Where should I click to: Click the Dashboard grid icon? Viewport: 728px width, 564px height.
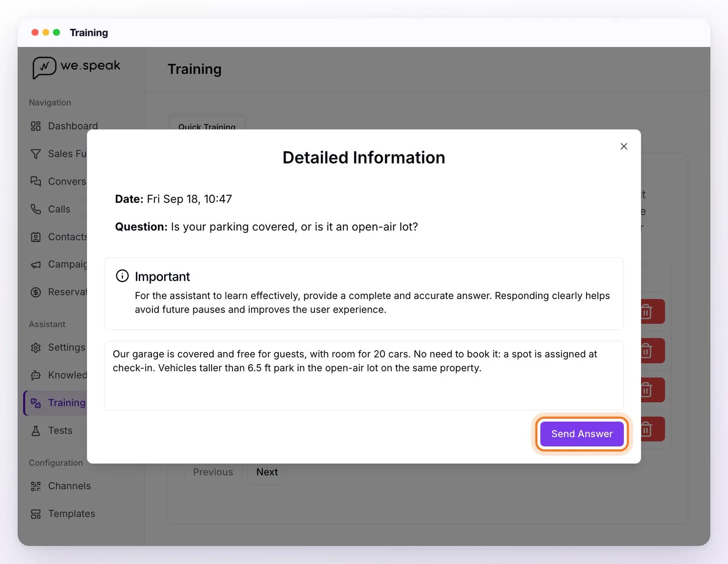(x=35, y=126)
